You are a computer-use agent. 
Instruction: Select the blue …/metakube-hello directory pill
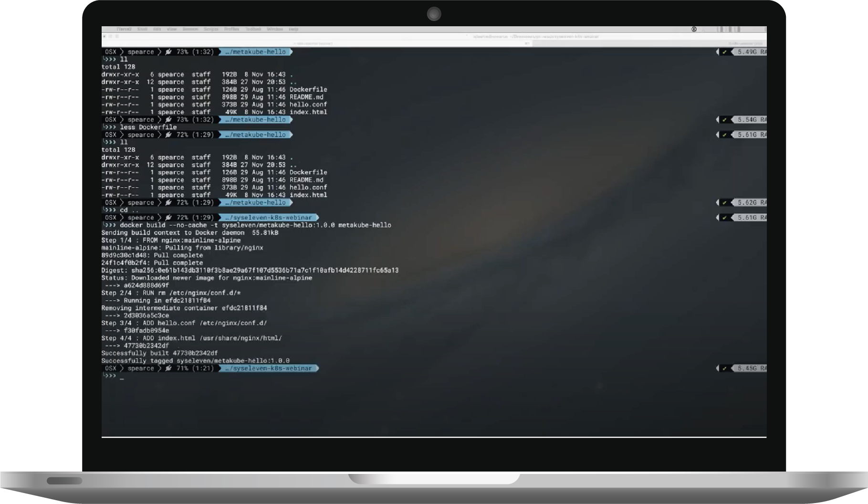(x=256, y=52)
